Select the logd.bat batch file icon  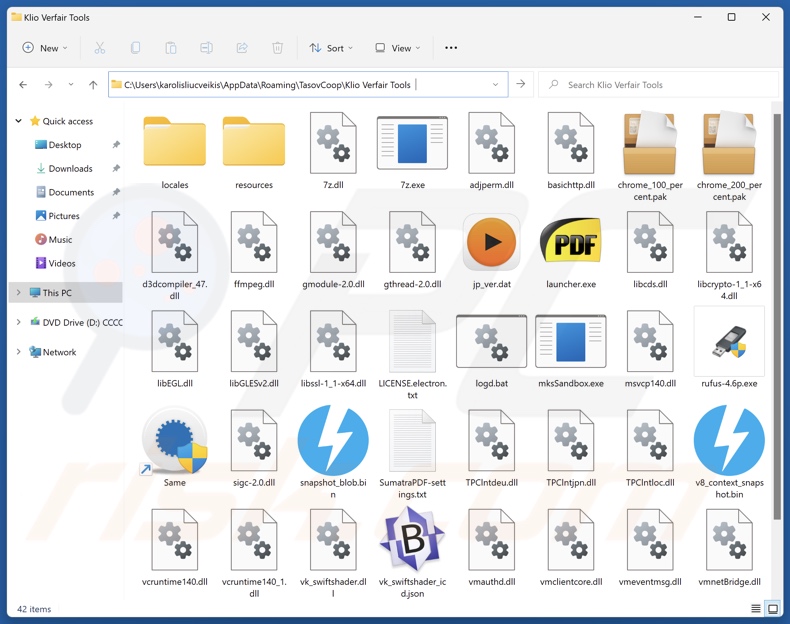pos(491,341)
